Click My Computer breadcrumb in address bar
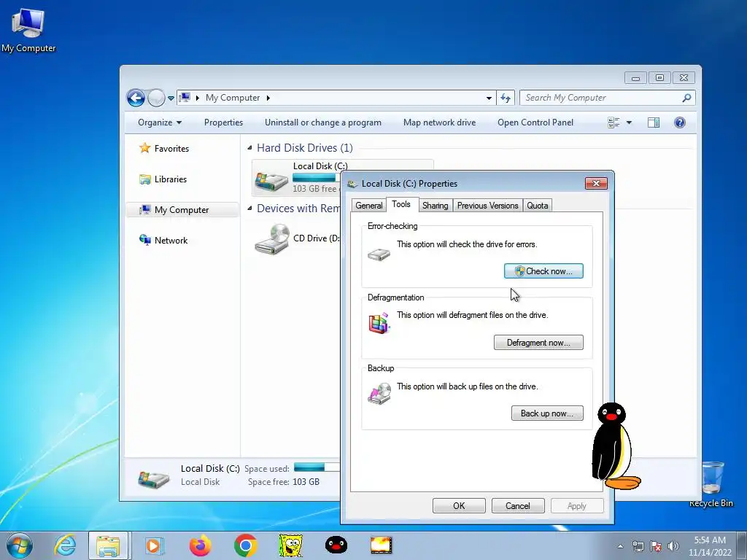 tap(233, 98)
